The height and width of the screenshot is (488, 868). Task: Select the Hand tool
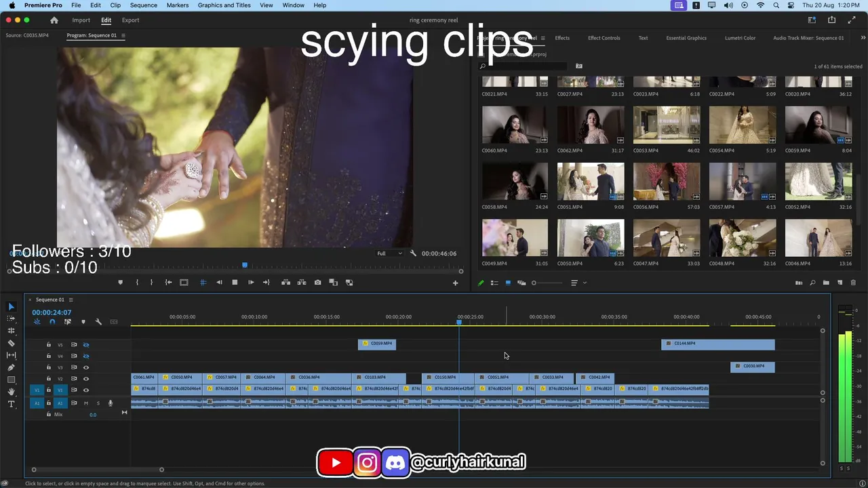[x=11, y=392]
